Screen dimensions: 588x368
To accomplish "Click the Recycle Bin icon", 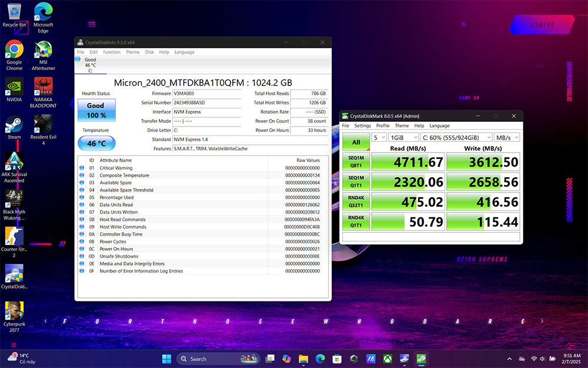I will (x=14, y=13).
